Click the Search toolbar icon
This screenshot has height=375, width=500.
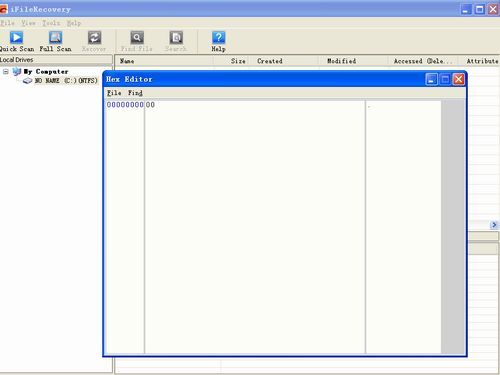[x=176, y=41]
